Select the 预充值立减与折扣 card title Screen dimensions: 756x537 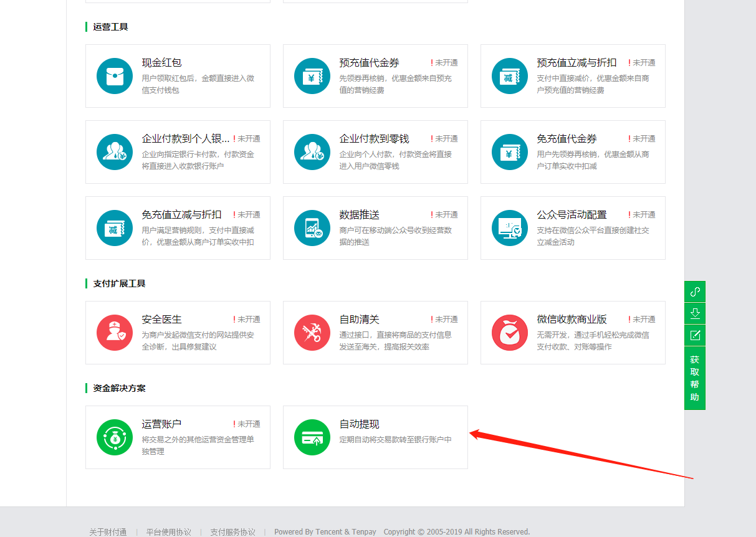[x=577, y=63]
